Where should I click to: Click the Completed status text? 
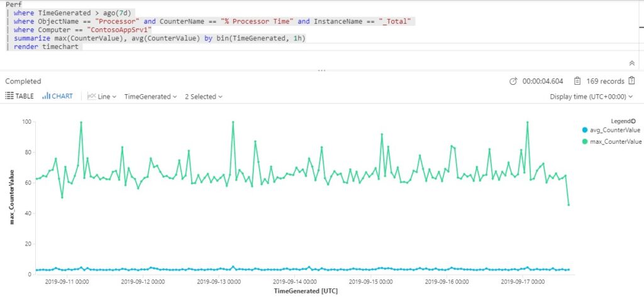pyautogui.click(x=23, y=81)
